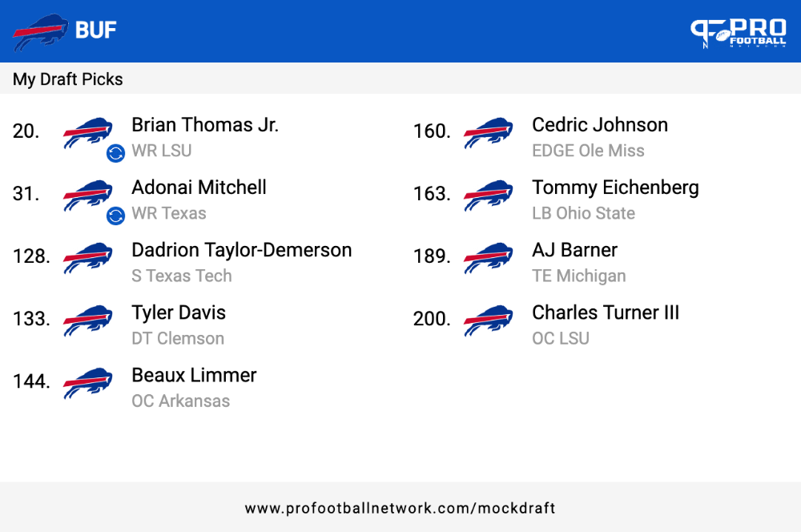Viewport: 801px width, 532px height.
Task: Open the profootballnetwork.com/mockdraft link
Action: point(400,508)
